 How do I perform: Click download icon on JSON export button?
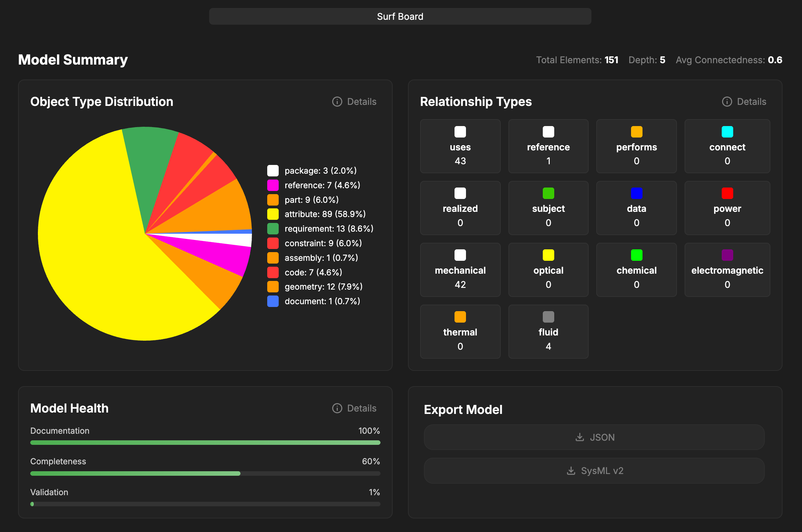click(x=580, y=437)
